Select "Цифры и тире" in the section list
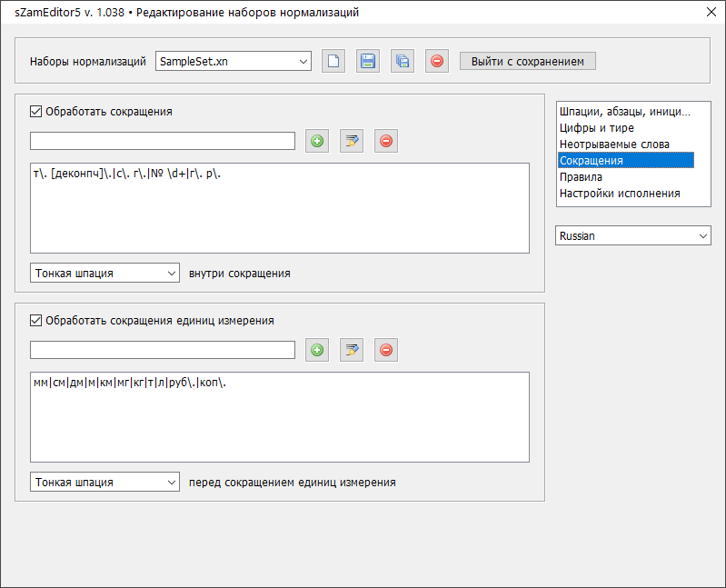Image resolution: width=726 pixels, height=588 pixels. click(597, 128)
